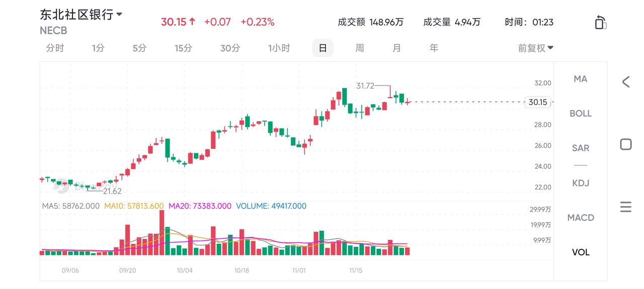Viewport: 644px width, 289px height.
Task: Choose the 周 weekly chart tab
Action: pos(360,48)
